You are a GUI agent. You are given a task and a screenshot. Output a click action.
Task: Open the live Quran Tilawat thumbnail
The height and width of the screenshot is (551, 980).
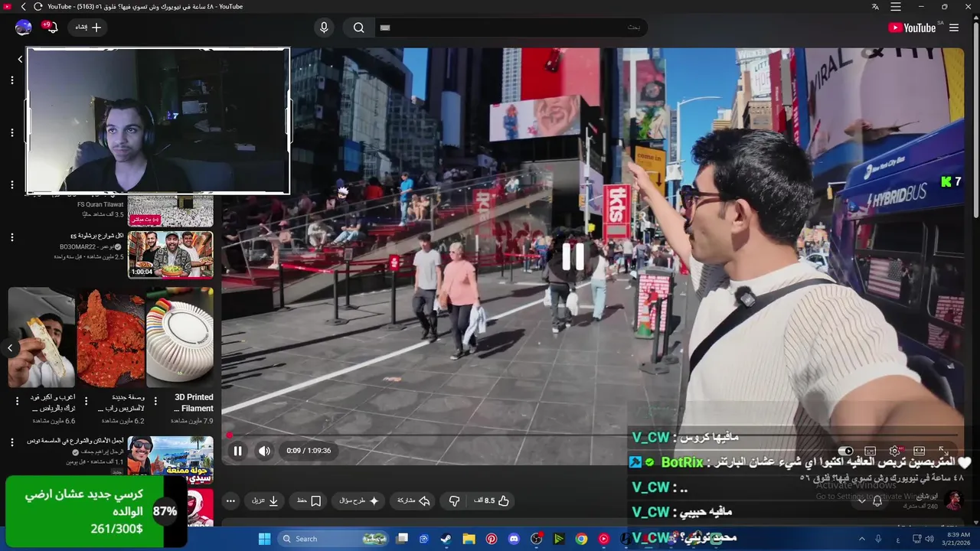coord(170,211)
